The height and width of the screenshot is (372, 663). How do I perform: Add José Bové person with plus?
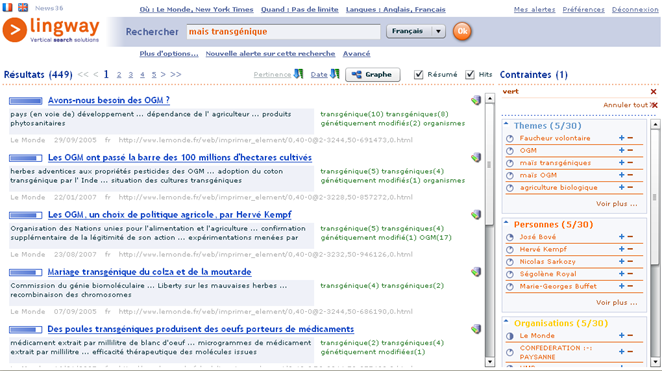622,237
